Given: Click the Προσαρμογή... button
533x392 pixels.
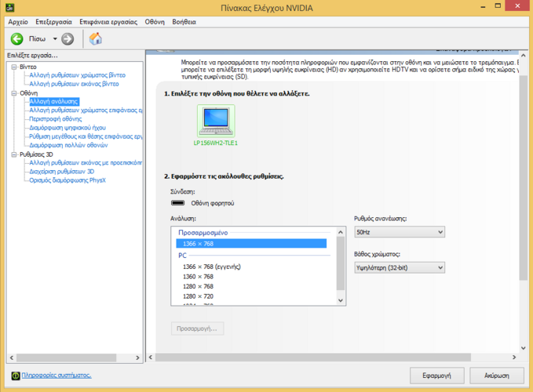Looking at the screenshot, I should 197,328.
